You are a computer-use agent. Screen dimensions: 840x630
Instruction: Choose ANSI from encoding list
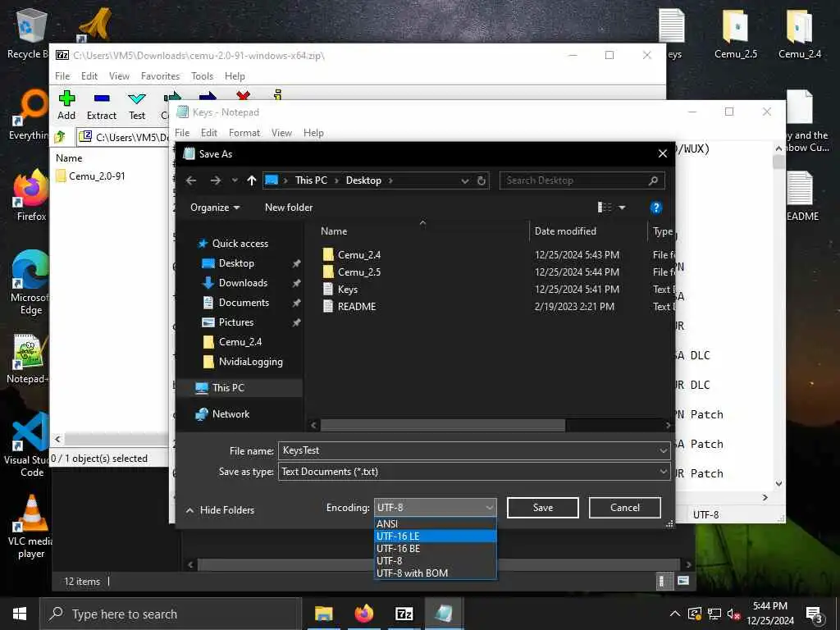435,524
